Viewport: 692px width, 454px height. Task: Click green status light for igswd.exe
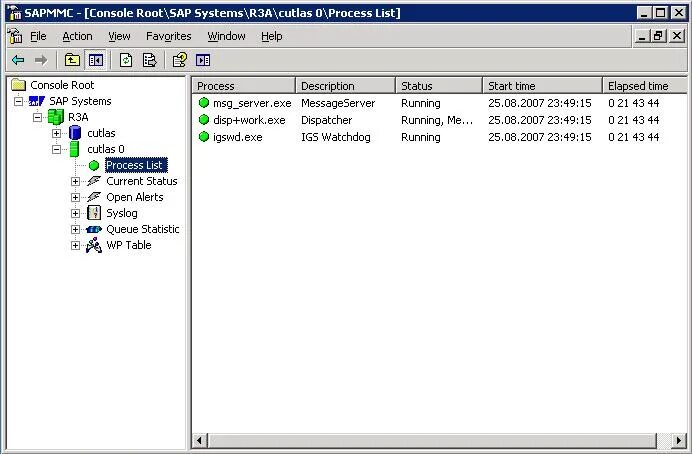(x=203, y=137)
